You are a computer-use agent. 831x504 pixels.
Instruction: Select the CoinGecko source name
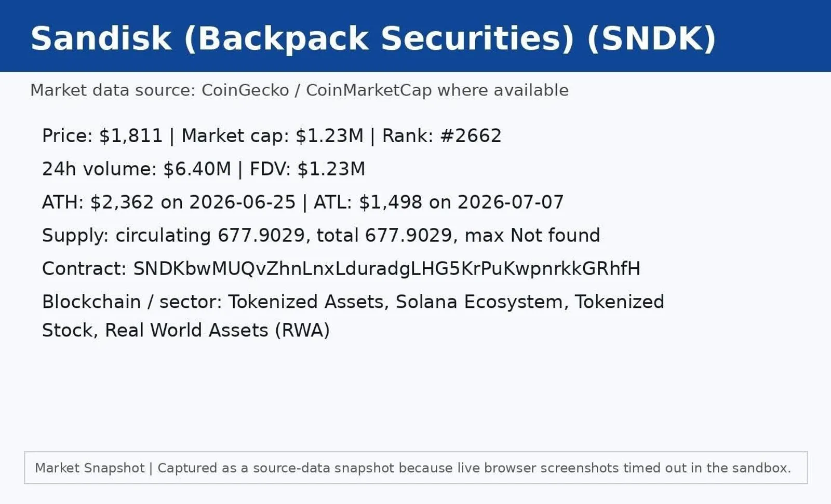pos(245,90)
